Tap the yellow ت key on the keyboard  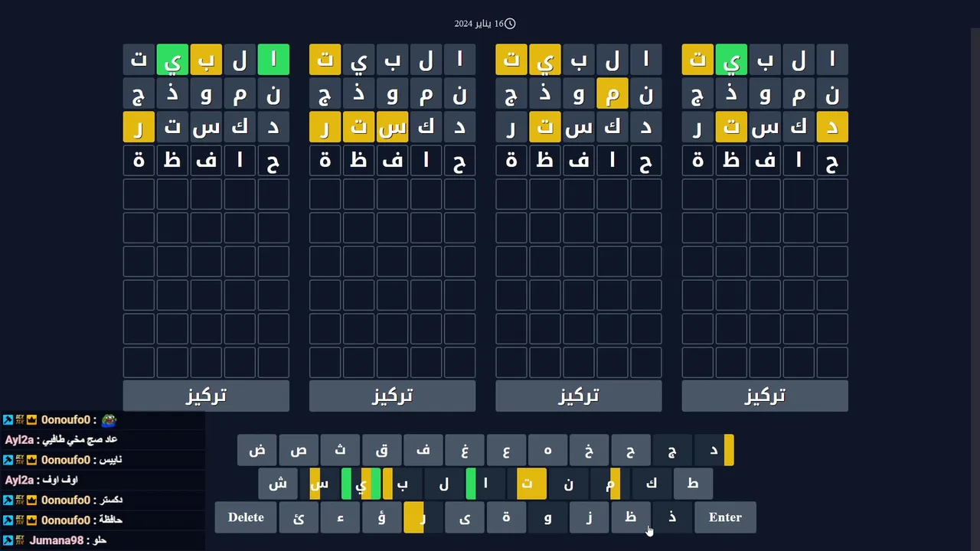click(527, 484)
